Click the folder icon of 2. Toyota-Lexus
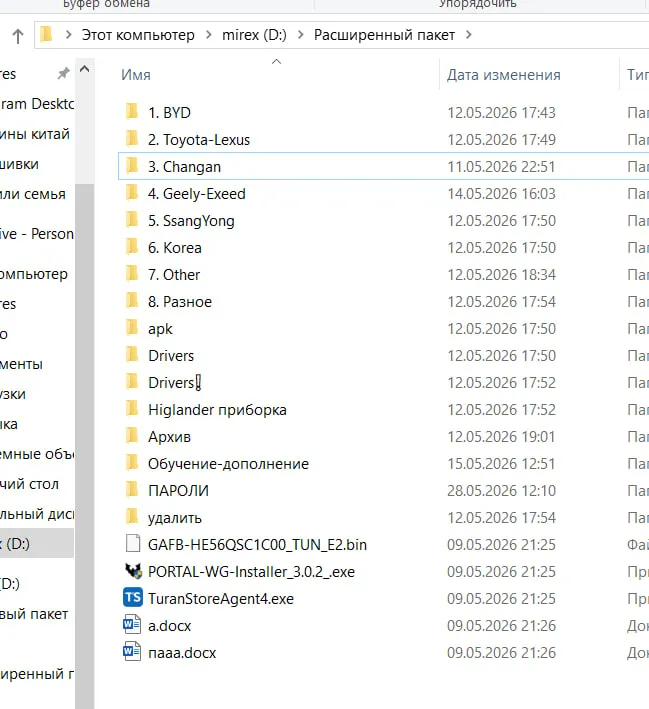This screenshot has width=649, height=709. pos(132,139)
